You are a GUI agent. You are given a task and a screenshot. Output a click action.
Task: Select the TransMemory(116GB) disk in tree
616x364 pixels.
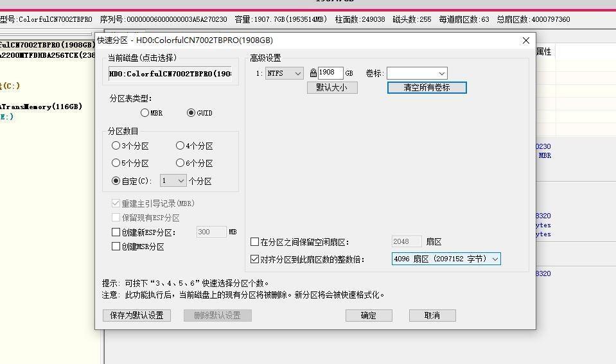41,107
